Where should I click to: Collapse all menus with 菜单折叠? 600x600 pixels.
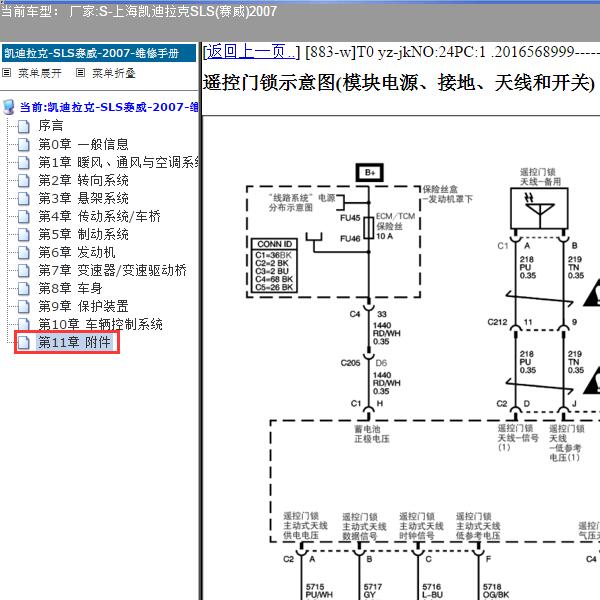tap(114, 73)
